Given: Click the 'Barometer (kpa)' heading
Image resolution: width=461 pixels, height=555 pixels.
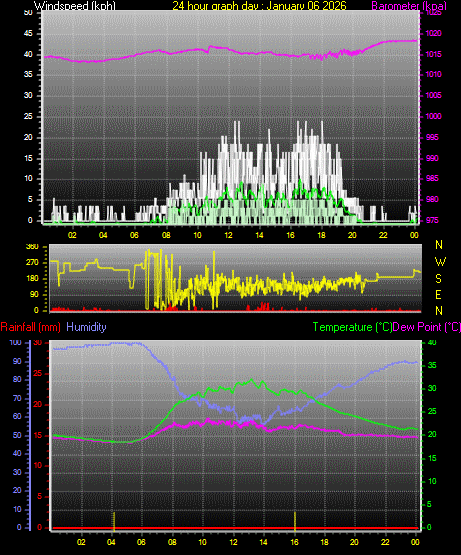Looking at the screenshot, I should pyautogui.click(x=409, y=5).
